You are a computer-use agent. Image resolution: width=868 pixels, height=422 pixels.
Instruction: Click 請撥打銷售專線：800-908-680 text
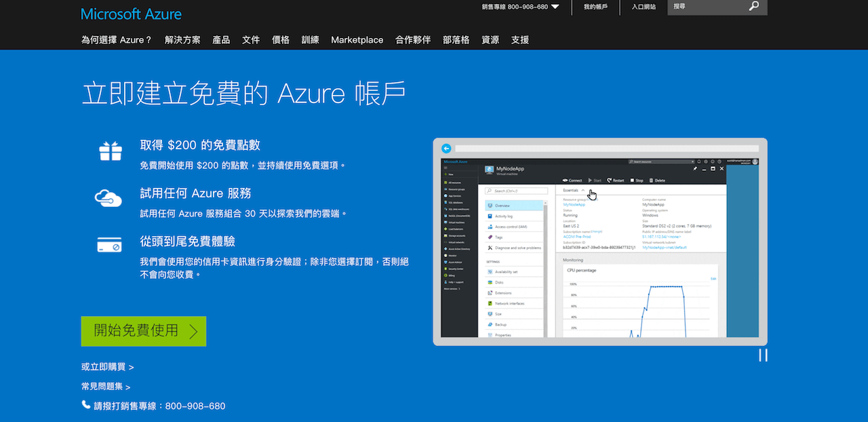pos(159,406)
